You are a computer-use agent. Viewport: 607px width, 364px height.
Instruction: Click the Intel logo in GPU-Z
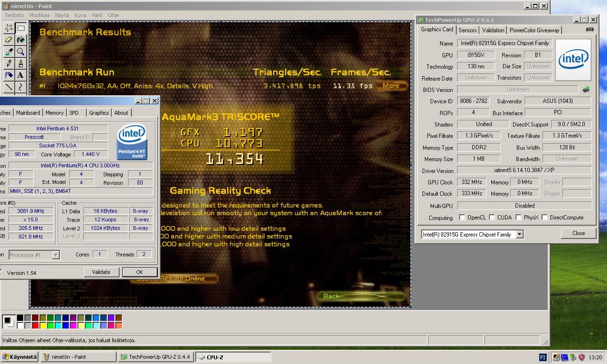point(573,60)
